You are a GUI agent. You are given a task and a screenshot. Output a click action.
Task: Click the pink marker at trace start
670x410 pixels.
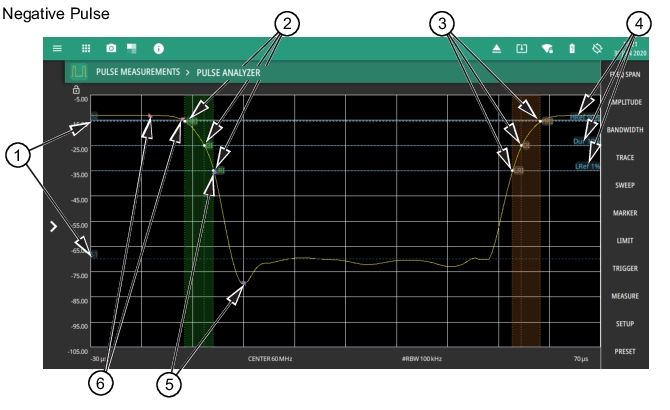[x=150, y=116]
